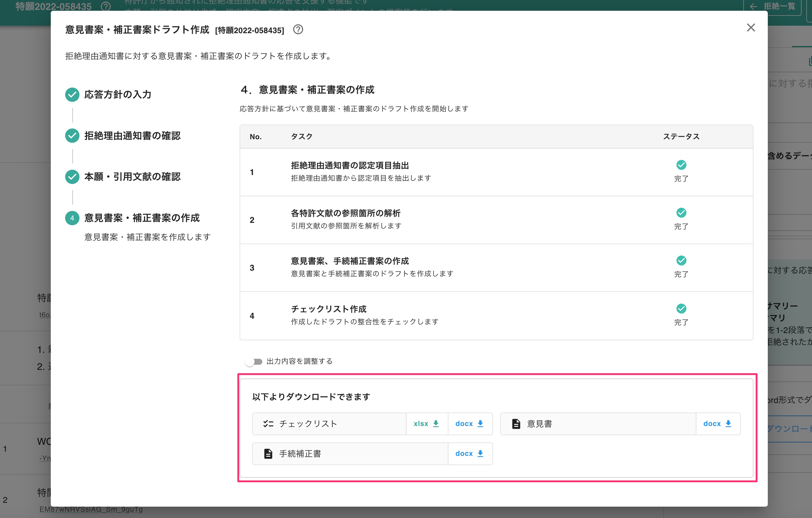Select task row 拒絶理由通知書の認定項目抽出

pyautogui.click(x=496, y=172)
